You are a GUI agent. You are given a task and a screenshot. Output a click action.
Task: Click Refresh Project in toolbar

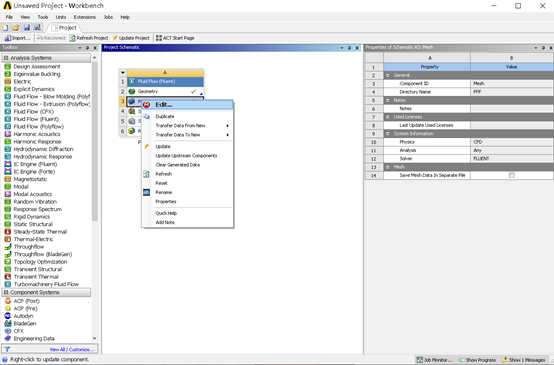click(x=89, y=38)
